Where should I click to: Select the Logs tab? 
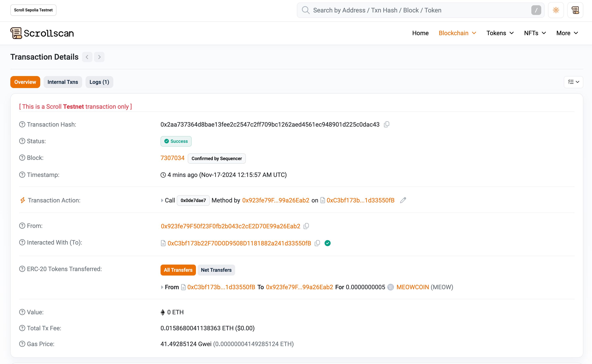pyautogui.click(x=99, y=82)
